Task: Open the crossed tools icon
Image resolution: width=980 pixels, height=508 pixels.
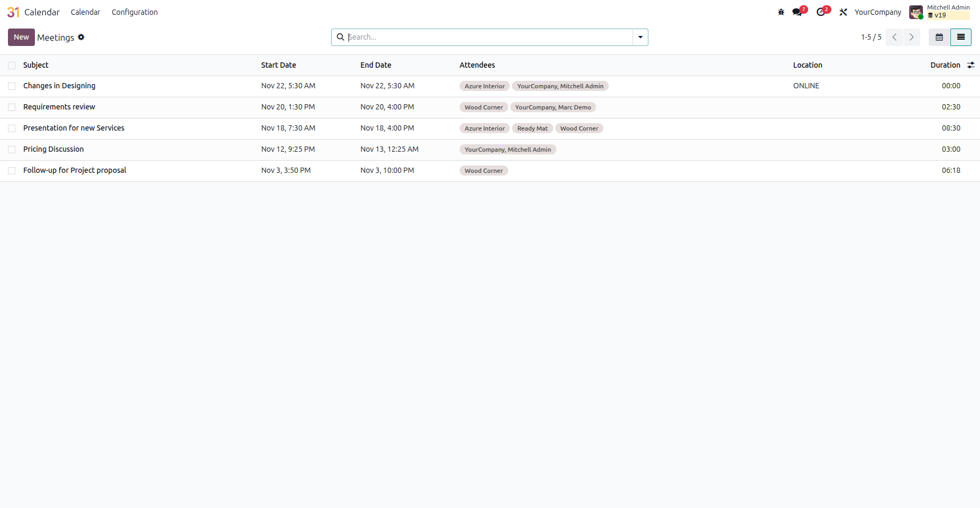Action: pyautogui.click(x=844, y=12)
